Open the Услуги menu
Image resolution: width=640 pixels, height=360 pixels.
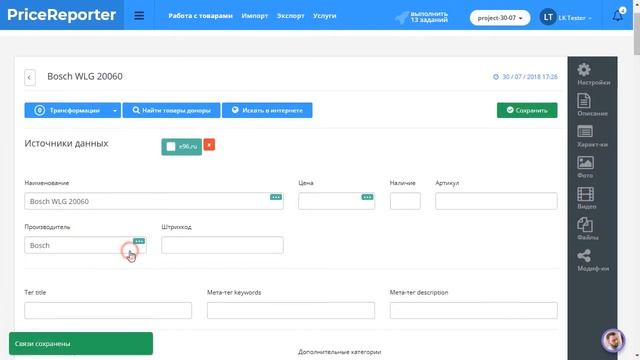click(324, 16)
